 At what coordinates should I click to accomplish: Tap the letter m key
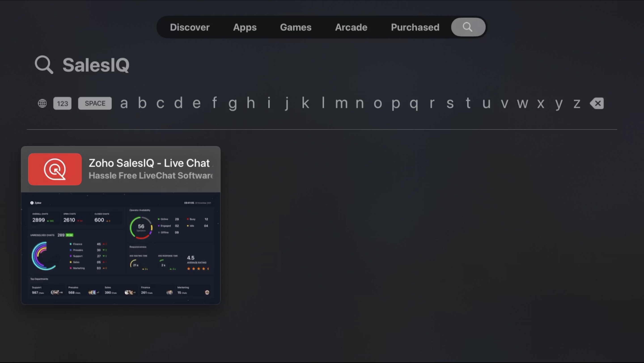pyautogui.click(x=341, y=103)
